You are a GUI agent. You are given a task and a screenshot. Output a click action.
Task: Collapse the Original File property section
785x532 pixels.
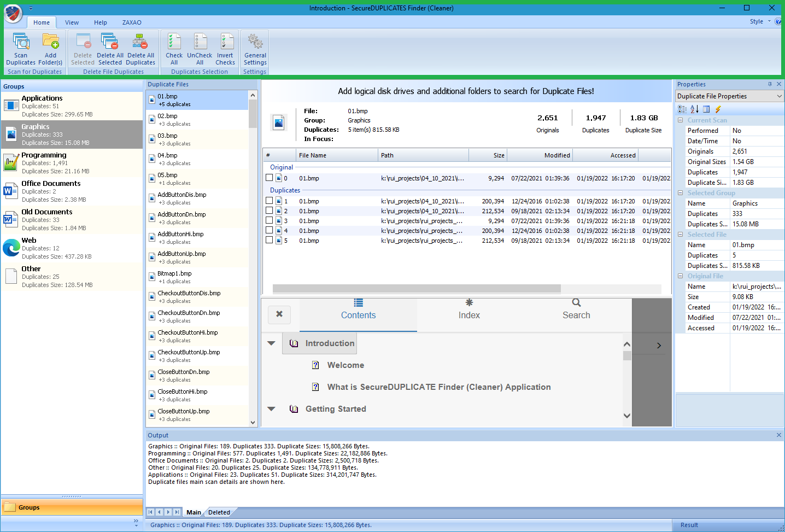pyautogui.click(x=681, y=276)
